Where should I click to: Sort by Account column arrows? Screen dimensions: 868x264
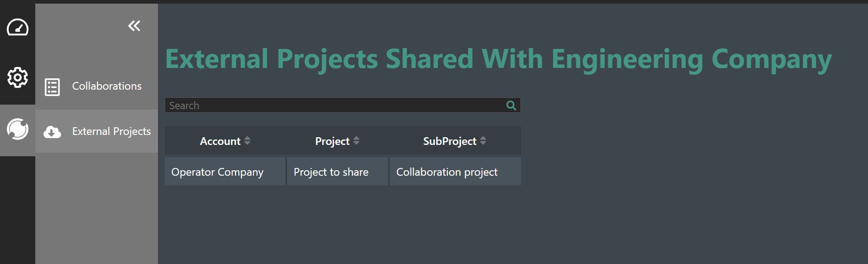(247, 141)
